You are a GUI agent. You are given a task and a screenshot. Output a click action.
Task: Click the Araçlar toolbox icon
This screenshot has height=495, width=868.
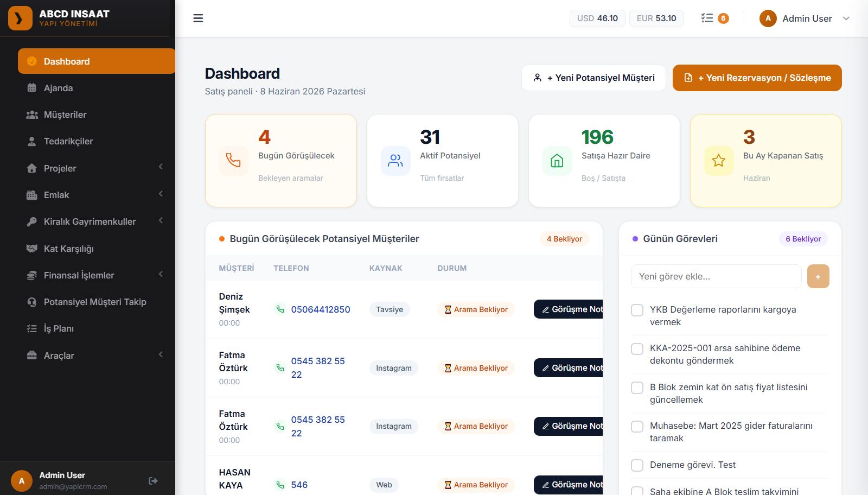tap(32, 356)
